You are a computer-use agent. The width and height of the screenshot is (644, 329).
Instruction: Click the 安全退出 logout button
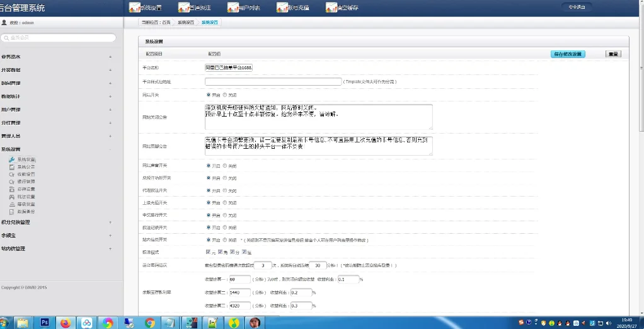point(577,7)
